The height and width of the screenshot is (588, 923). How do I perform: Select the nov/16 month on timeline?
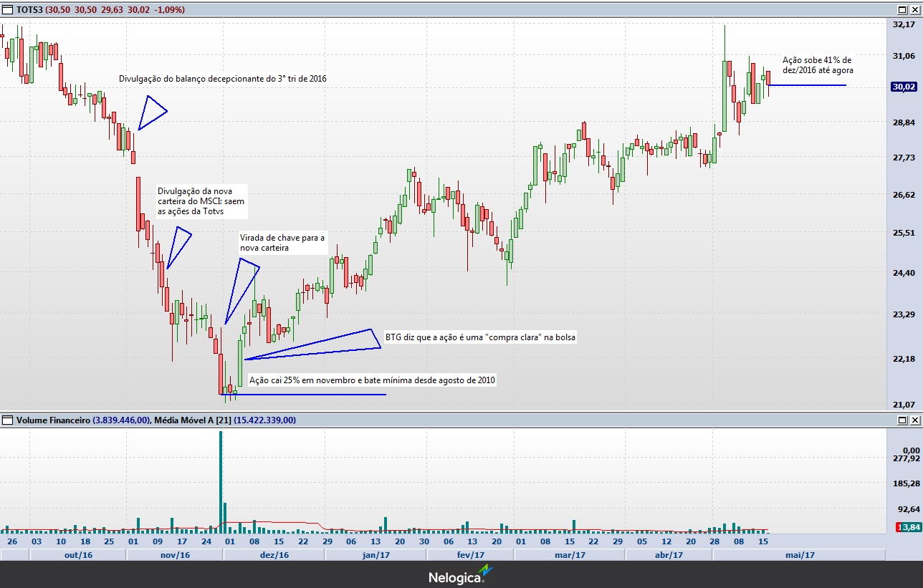[x=175, y=555]
